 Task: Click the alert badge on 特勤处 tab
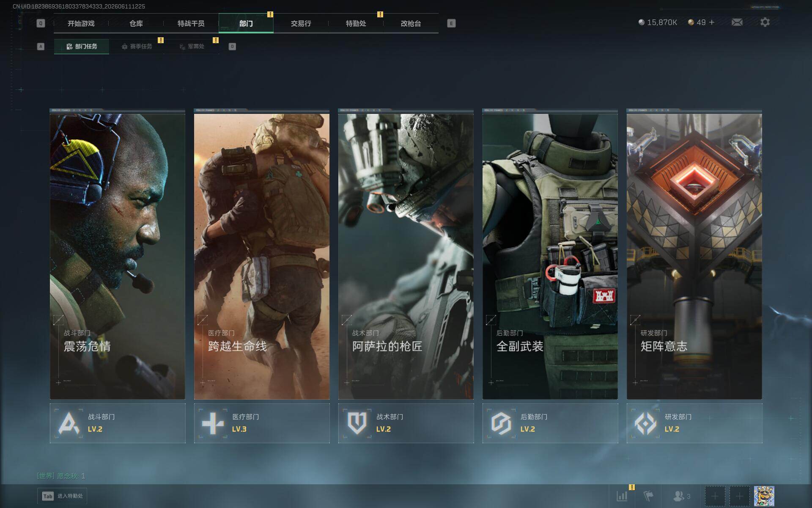pos(380,14)
